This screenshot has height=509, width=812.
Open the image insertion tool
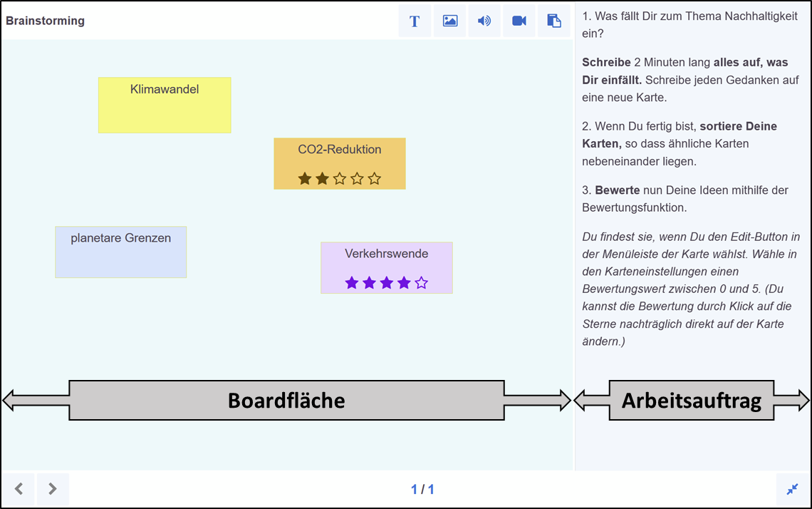449,21
